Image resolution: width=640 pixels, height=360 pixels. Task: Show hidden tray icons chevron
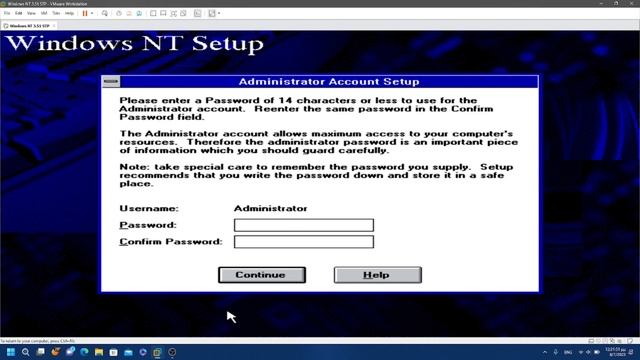point(544,352)
